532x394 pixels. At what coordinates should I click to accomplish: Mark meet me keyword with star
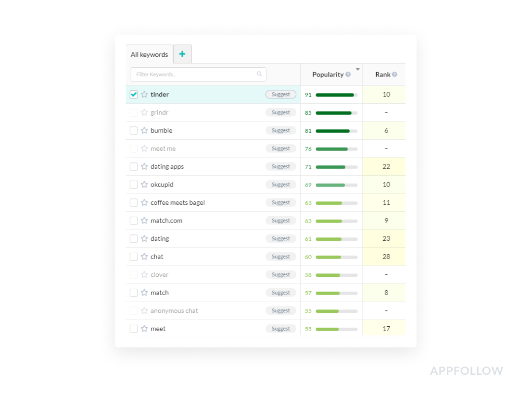pos(144,148)
